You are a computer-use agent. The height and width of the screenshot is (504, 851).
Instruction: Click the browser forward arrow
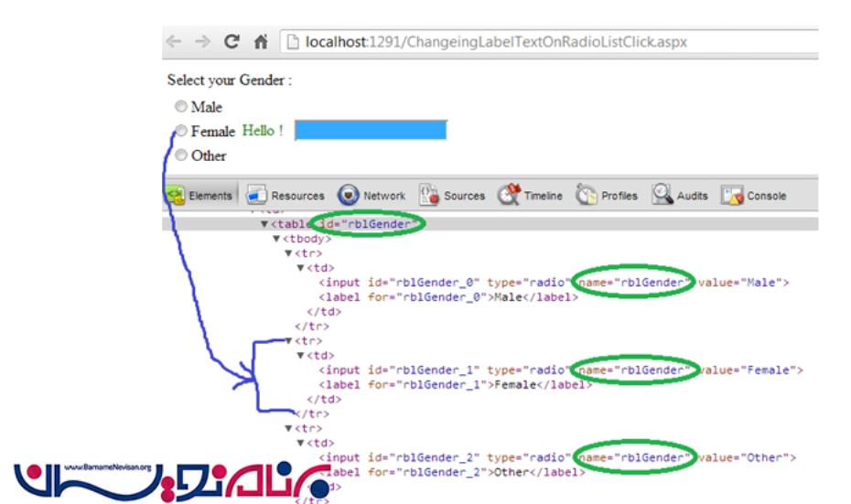[202, 41]
